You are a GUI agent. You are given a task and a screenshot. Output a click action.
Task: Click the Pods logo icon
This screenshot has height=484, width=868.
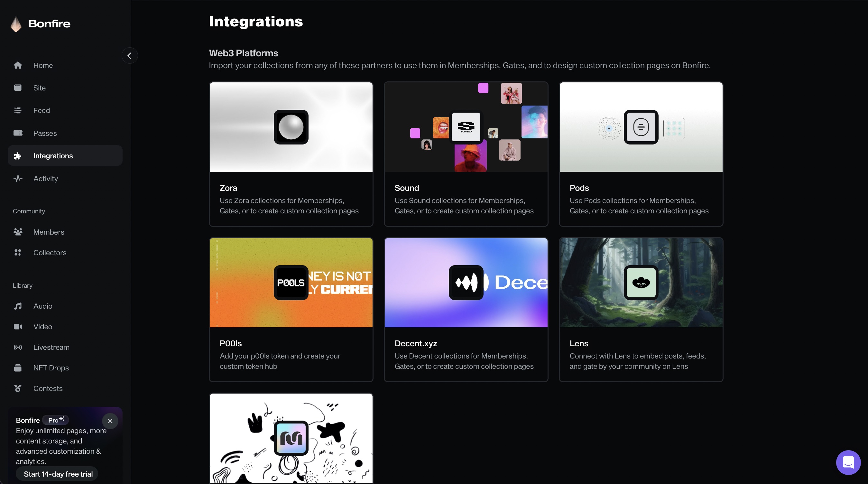click(x=641, y=127)
